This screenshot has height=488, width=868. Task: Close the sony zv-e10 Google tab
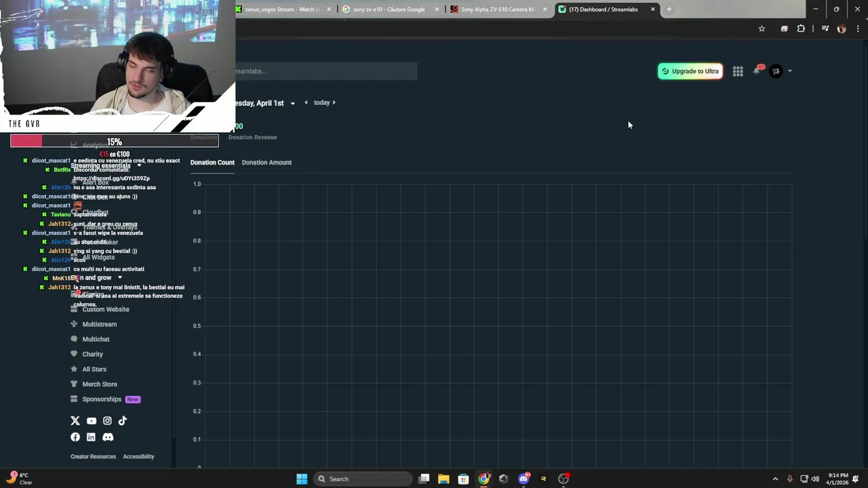click(x=436, y=9)
